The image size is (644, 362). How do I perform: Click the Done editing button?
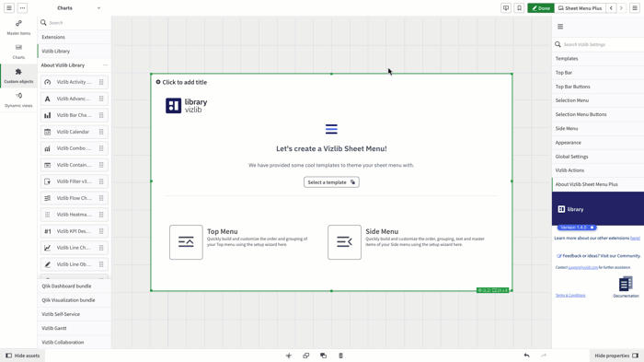[x=541, y=7]
